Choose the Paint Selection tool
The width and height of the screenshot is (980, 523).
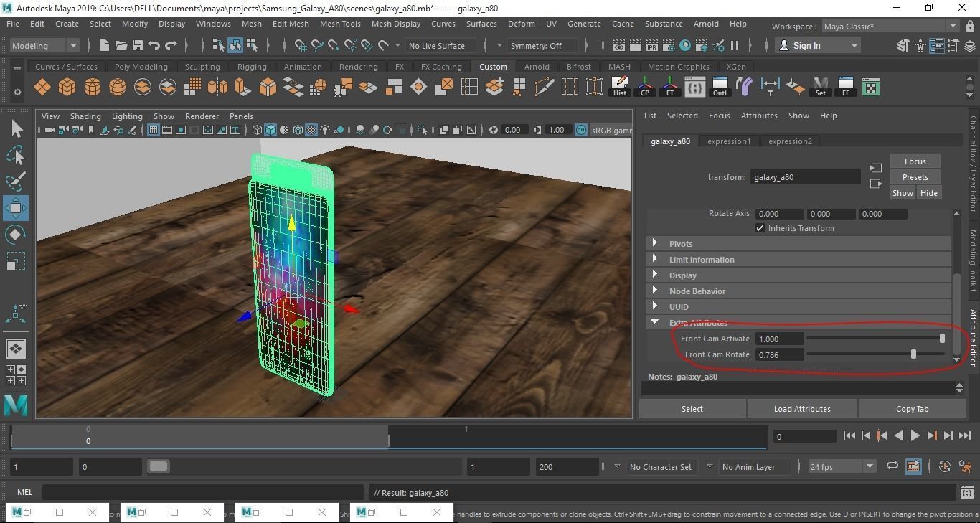[x=16, y=182]
